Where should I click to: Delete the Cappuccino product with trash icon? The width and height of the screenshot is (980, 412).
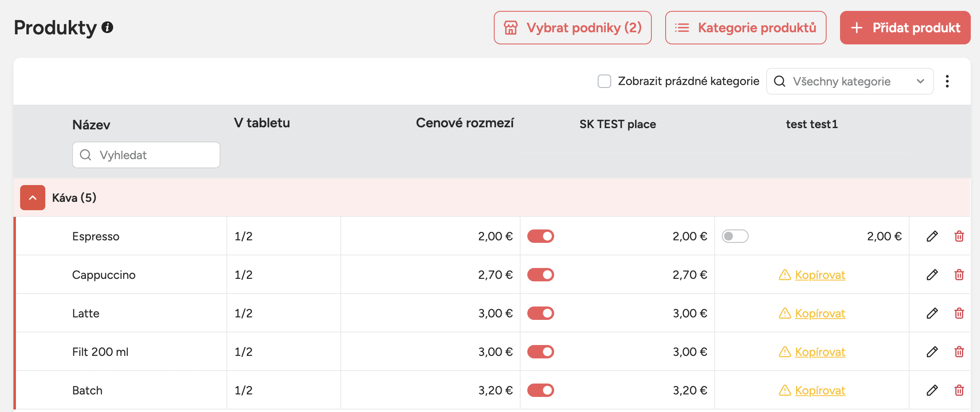[959, 275]
